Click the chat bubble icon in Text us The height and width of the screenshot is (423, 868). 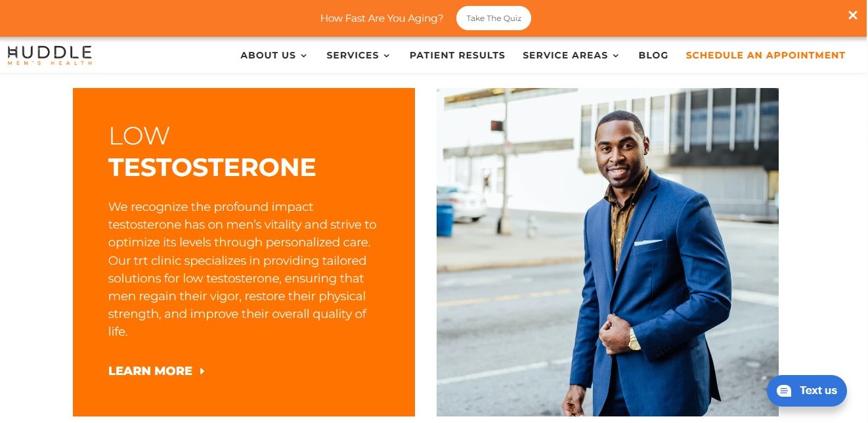click(x=784, y=391)
